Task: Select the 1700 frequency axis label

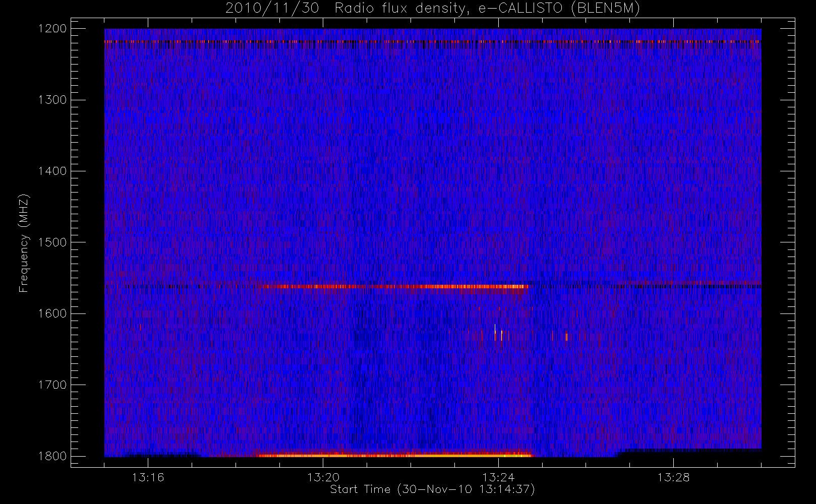Action: (52, 385)
